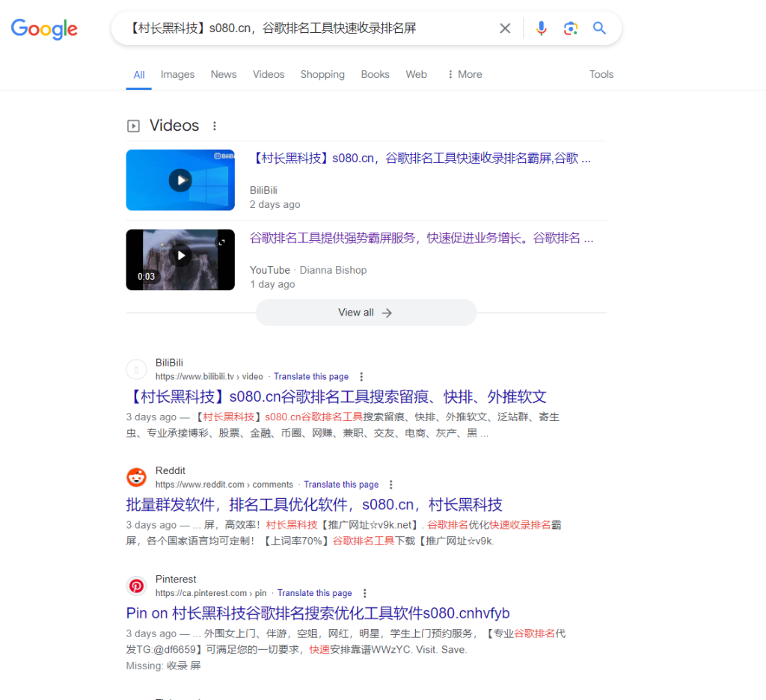This screenshot has width=766, height=700.
Task: Switch to the Images tab
Action: pos(177,74)
